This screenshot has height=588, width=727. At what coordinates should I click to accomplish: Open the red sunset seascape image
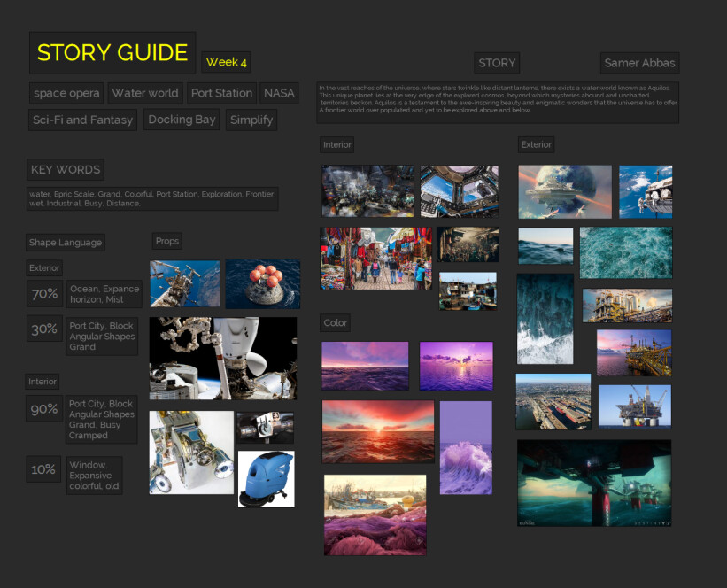tap(378, 432)
